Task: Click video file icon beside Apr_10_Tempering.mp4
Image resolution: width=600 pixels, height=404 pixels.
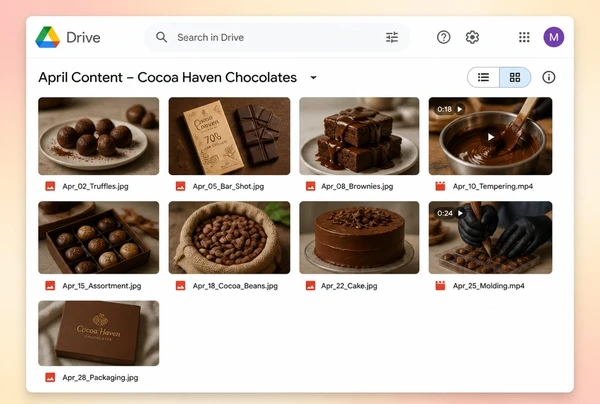Action: click(440, 186)
